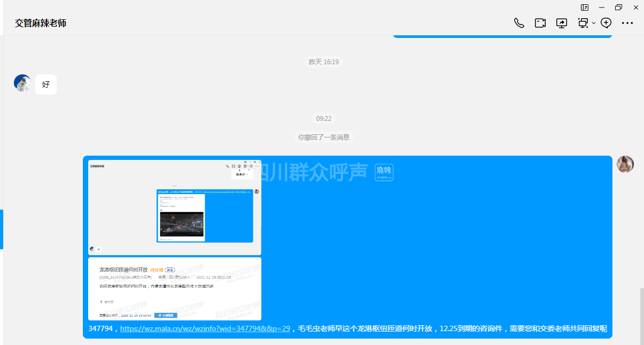Open the upper chat screenshot thumbnail
This screenshot has width=644, height=345.
pyautogui.click(x=174, y=207)
